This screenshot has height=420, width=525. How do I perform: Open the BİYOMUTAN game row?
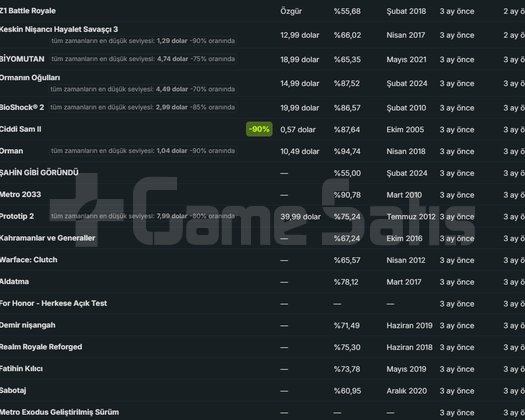tap(22, 59)
